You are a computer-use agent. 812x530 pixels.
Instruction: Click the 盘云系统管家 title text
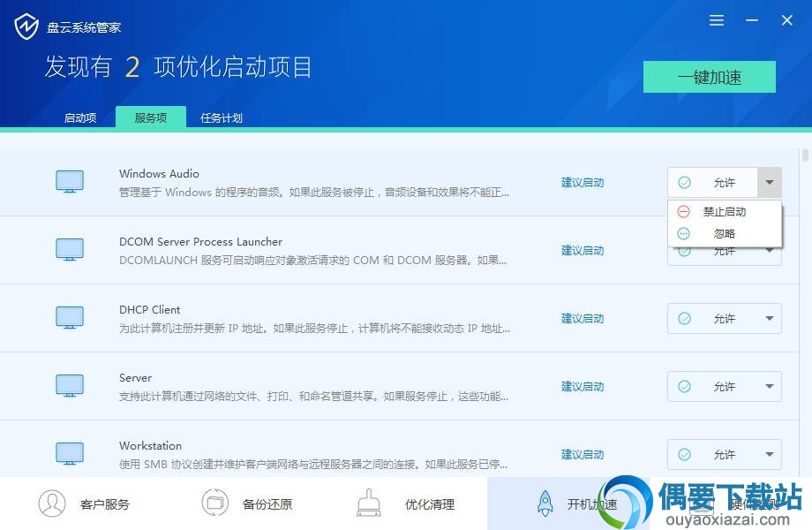point(84,27)
